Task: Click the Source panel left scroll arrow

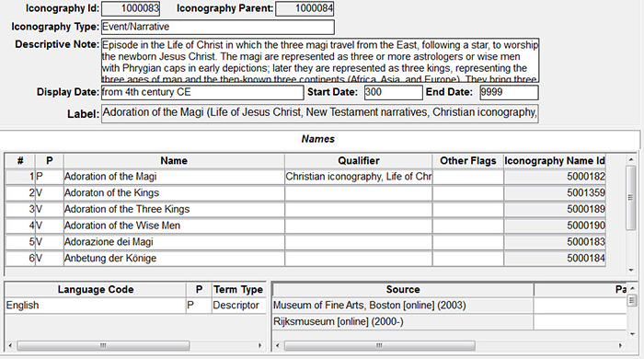Action: 277,345
